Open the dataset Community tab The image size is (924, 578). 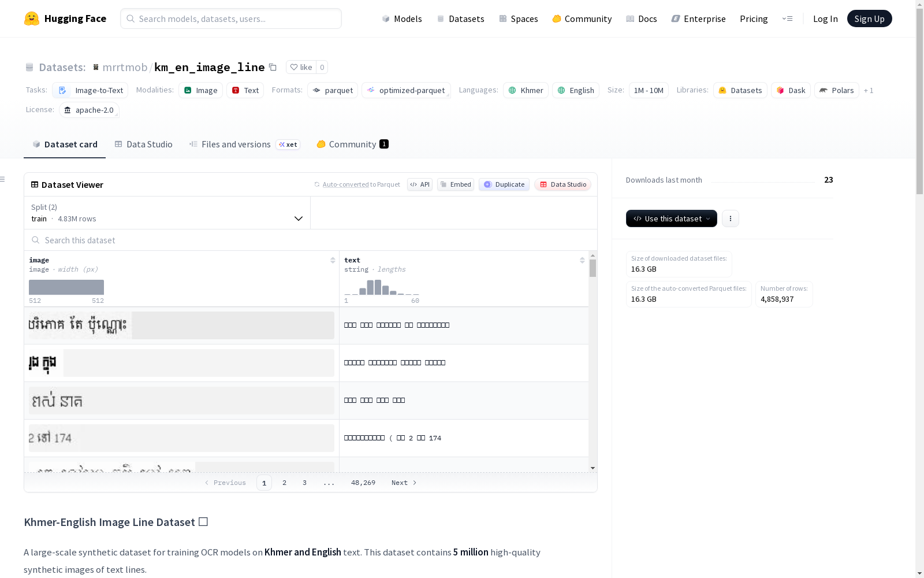[352, 144]
